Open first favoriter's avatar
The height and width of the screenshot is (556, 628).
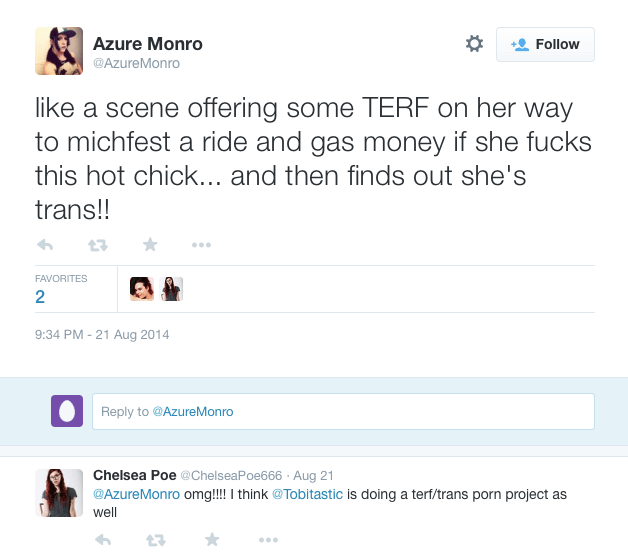pyautogui.click(x=141, y=289)
